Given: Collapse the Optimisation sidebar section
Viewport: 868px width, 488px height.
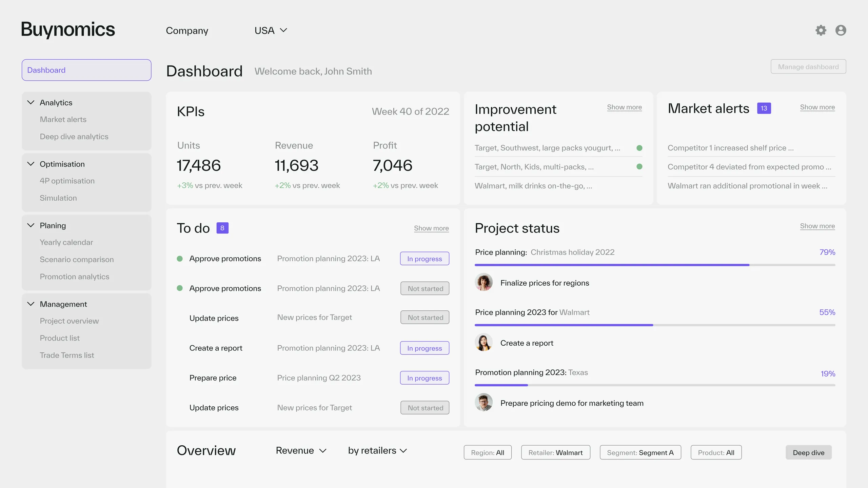Looking at the screenshot, I should click(x=31, y=164).
